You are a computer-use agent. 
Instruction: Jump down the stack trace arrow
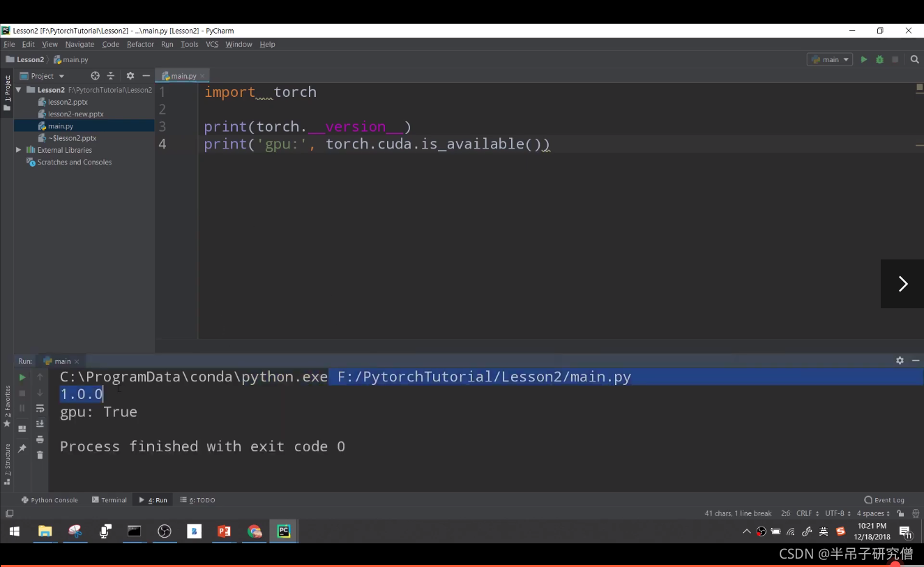tap(40, 393)
